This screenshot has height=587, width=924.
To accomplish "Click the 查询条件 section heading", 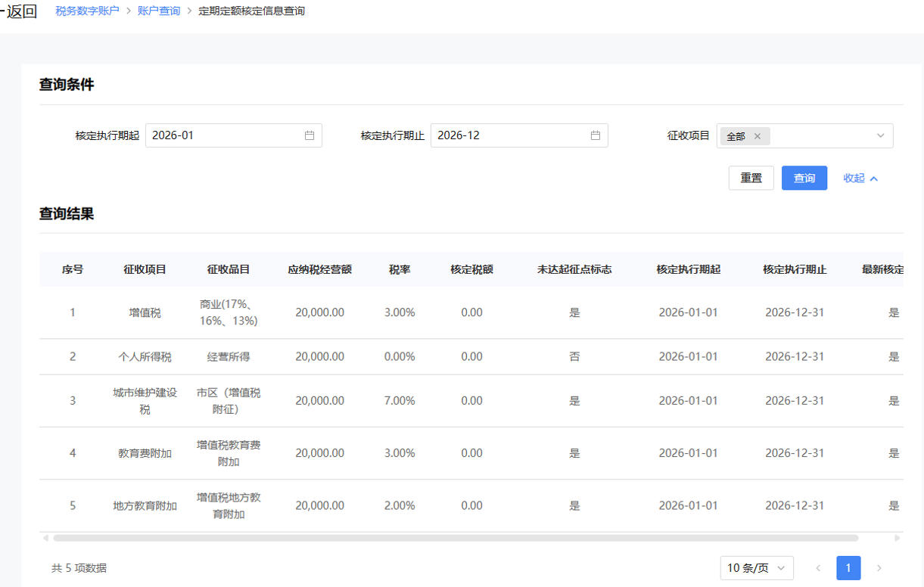I will [x=67, y=85].
